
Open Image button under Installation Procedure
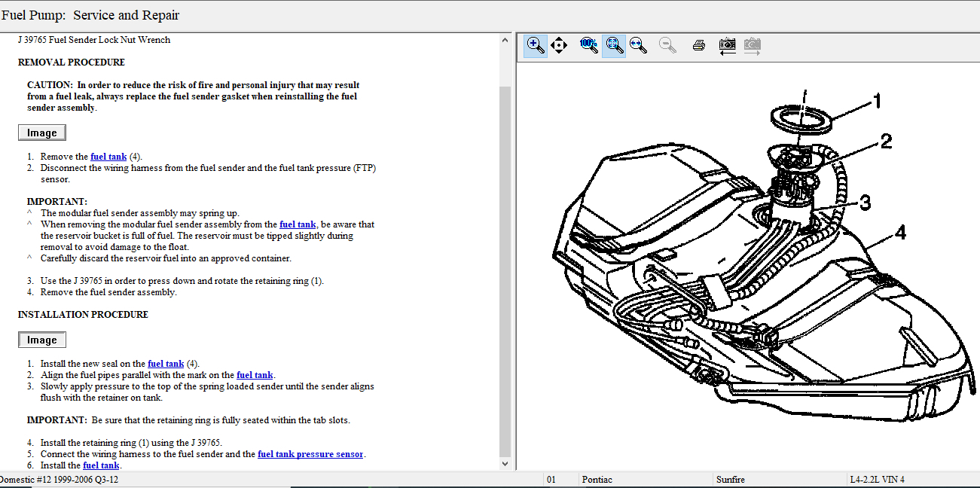[42, 340]
